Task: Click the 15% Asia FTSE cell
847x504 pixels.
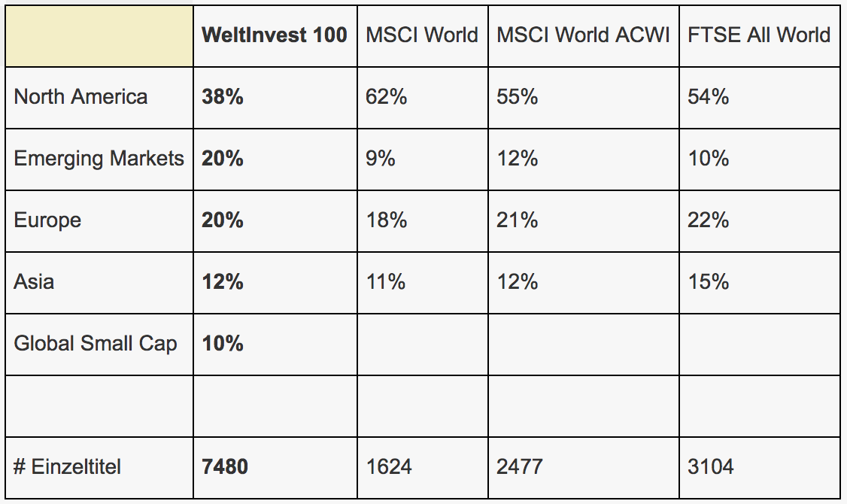Action: [x=709, y=282]
